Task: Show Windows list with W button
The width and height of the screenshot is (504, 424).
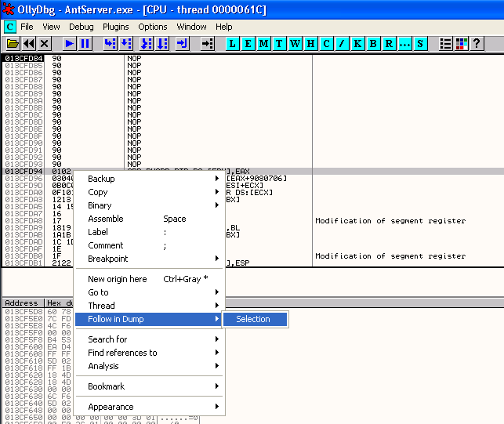Action: pos(295,44)
